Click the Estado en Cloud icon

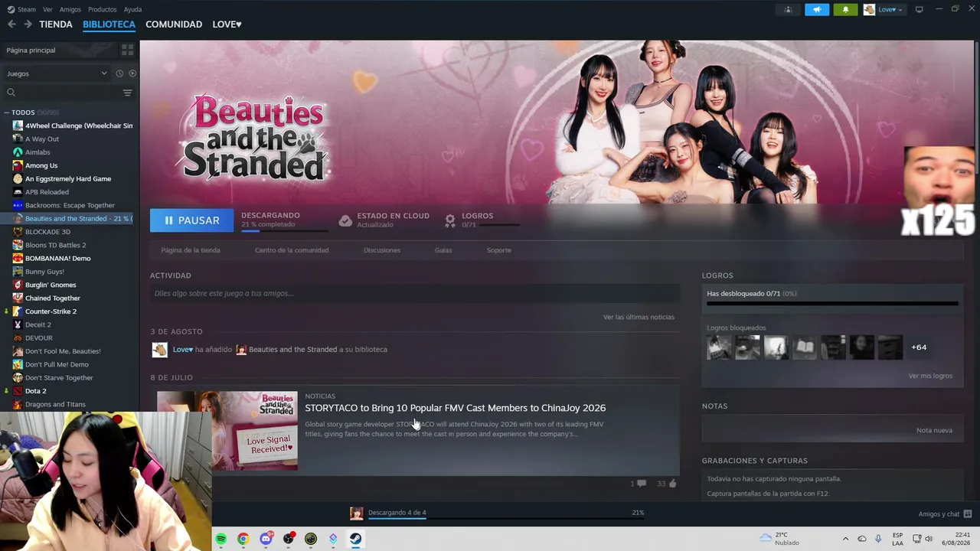point(345,220)
